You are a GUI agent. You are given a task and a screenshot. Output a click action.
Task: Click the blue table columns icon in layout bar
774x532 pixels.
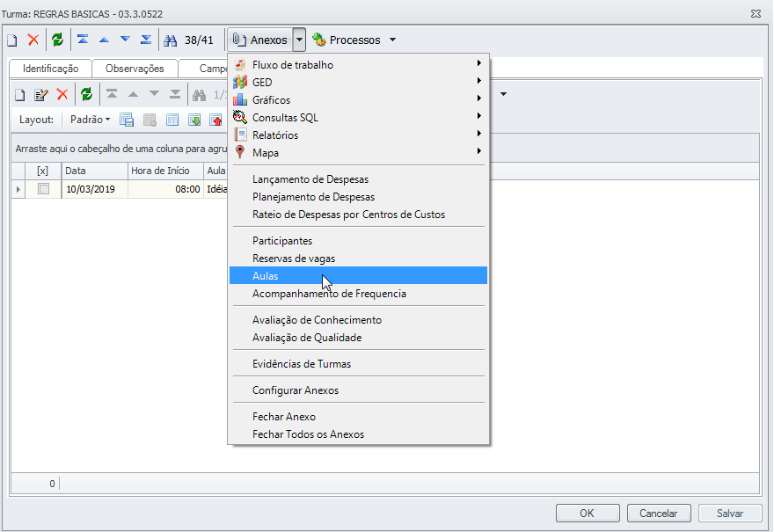click(172, 120)
